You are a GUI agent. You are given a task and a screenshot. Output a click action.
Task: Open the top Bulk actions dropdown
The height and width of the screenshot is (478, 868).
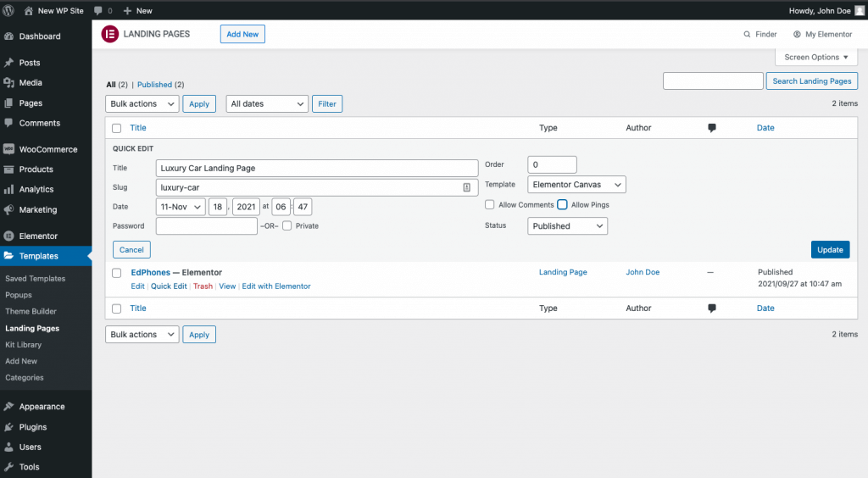pyautogui.click(x=142, y=104)
